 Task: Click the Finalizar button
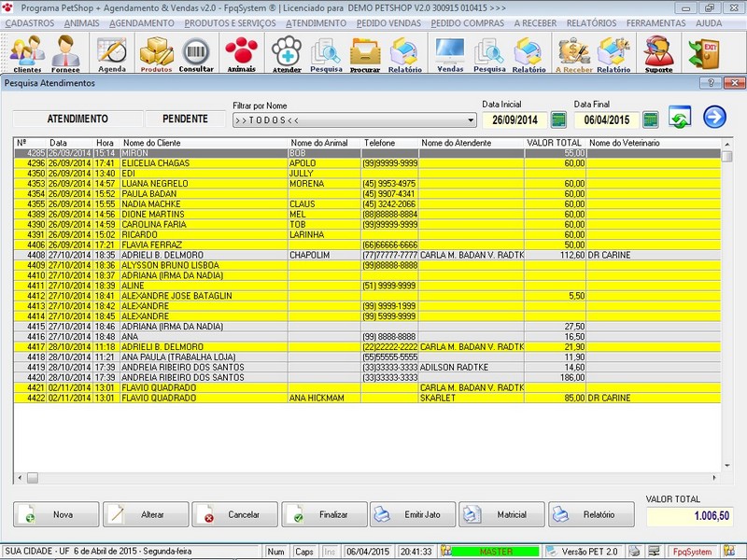click(x=324, y=514)
